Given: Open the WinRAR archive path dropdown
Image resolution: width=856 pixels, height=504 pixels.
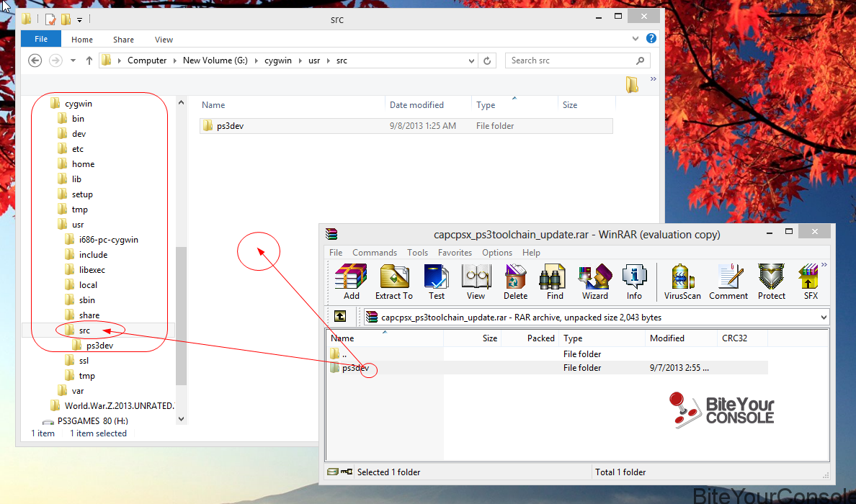Looking at the screenshot, I should (x=824, y=317).
